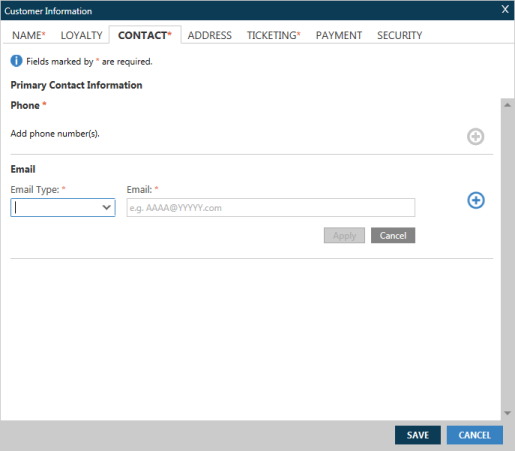This screenshot has height=451, width=515.
Task: Open the SECURITY tab
Action: point(399,35)
